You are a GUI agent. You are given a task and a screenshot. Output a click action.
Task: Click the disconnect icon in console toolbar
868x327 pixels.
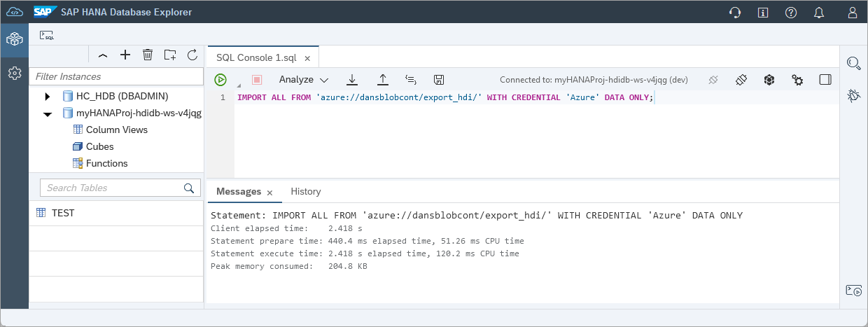pyautogui.click(x=713, y=80)
